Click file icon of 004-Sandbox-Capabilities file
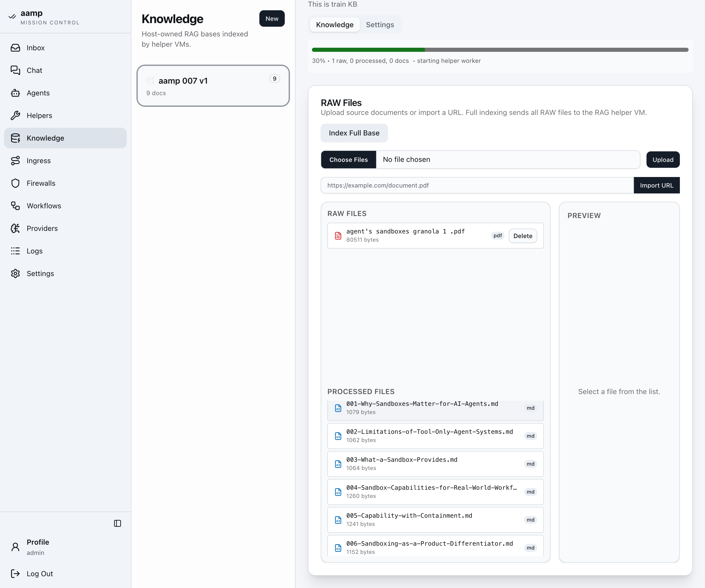Screen dimensions: 705x588 pos(338,492)
